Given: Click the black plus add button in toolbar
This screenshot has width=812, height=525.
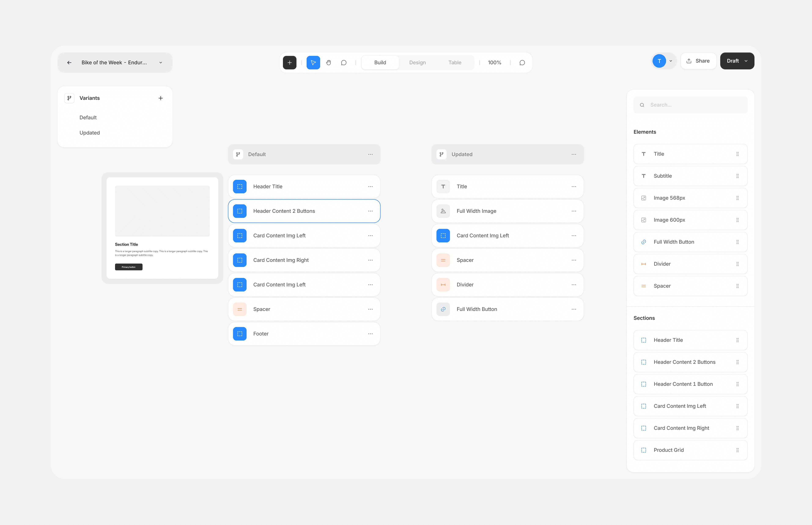Looking at the screenshot, I should [x=289, y=62].
